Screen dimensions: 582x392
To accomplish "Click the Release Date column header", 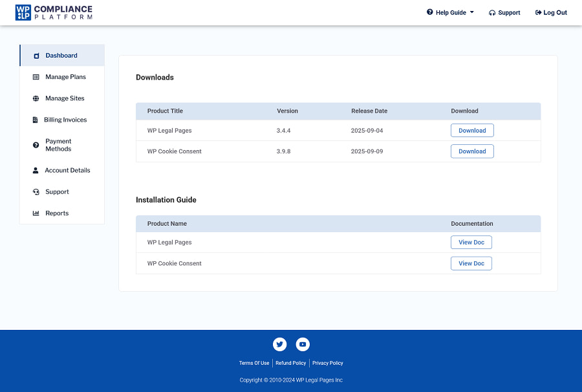I will [369, 111].
